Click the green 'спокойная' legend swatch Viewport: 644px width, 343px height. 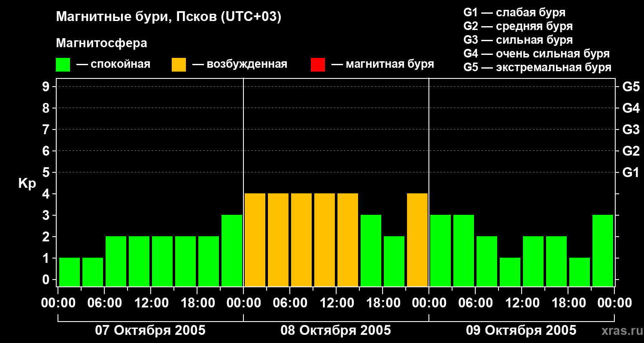[63, 65]
